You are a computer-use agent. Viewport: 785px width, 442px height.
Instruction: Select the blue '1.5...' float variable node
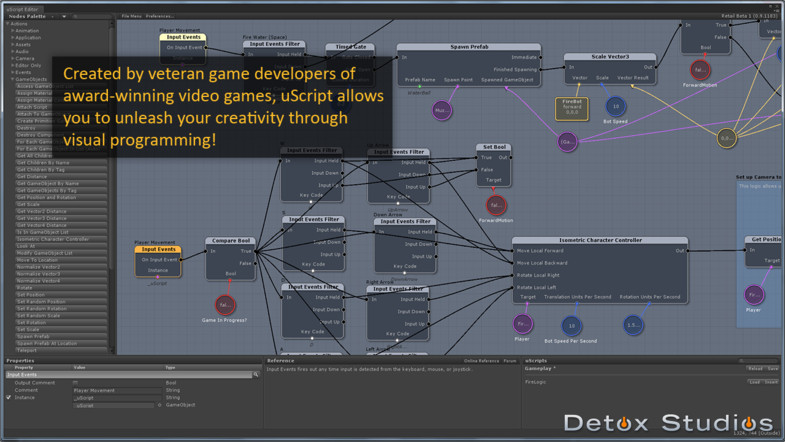click(633, 325)
